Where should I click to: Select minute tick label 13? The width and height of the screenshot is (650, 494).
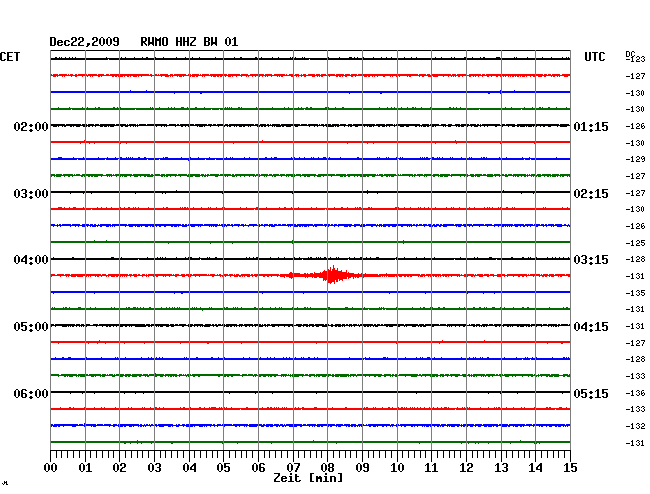tap(501, 467)
